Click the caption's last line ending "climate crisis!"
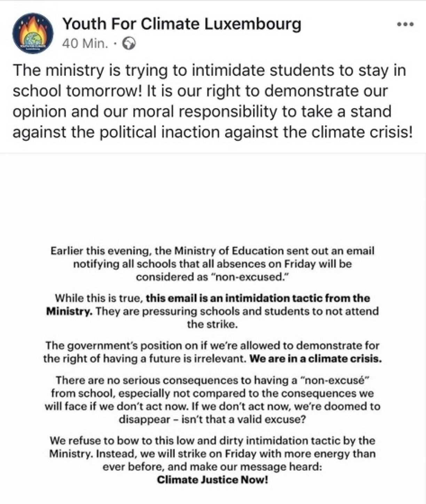 click(212, 132)
